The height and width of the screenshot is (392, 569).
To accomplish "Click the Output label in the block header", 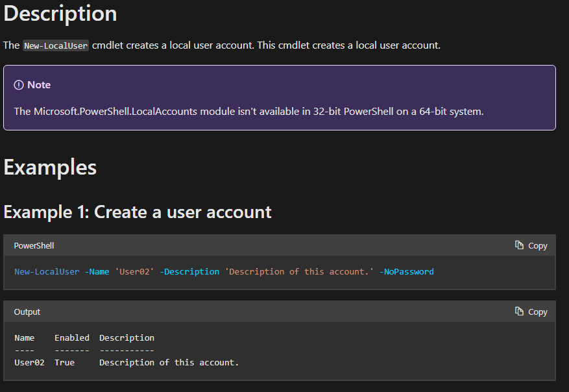I will coord(27,312).
